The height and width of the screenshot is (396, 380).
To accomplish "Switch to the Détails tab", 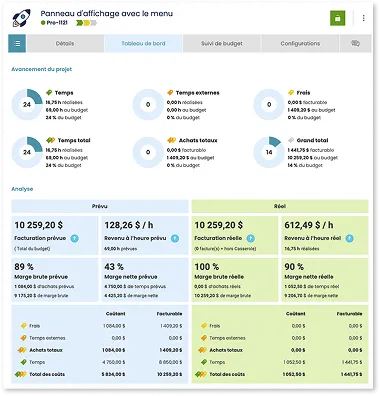I will [65, 44].
